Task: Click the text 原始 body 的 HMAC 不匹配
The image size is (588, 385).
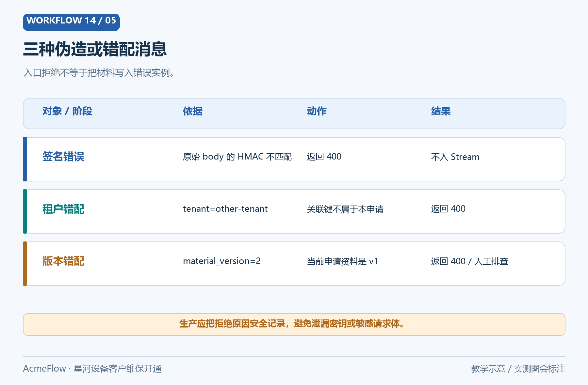Action: pos(237,157)
